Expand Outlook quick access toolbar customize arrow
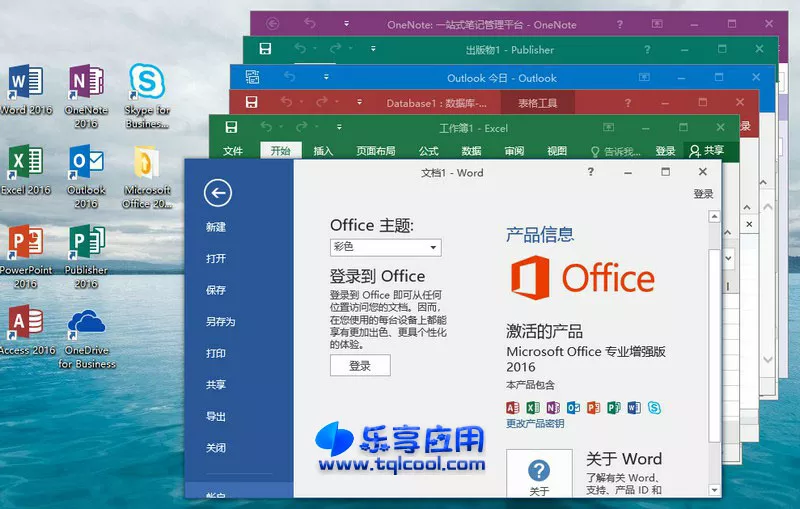800x509 pixels. point(326,77)
